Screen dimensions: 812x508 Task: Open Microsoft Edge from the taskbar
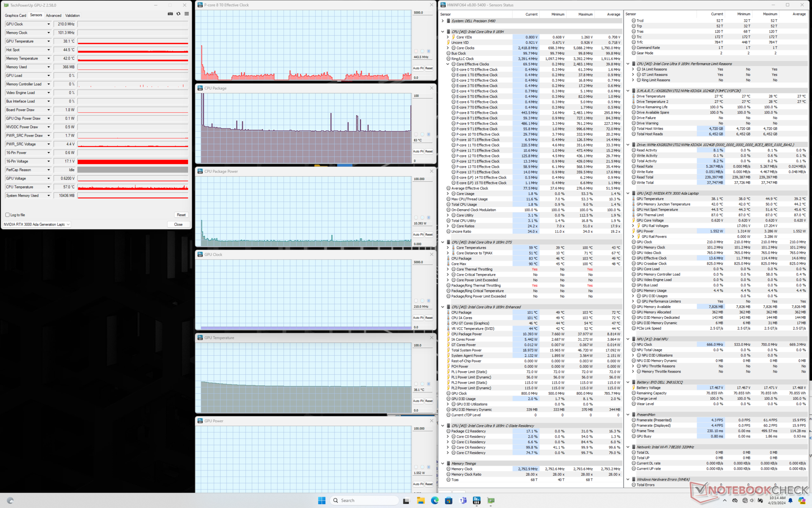coord(434,500)
